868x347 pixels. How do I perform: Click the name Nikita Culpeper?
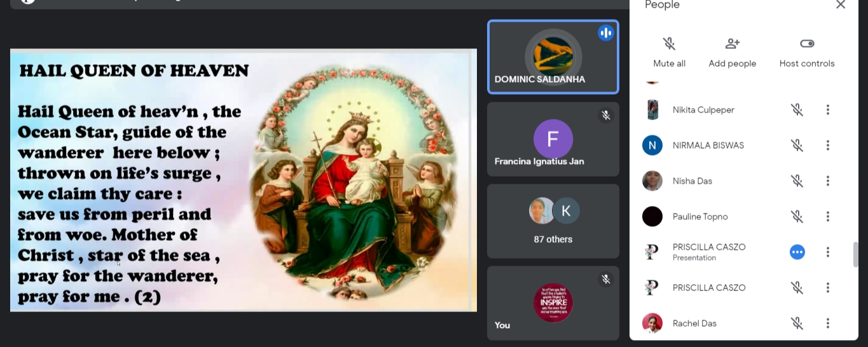click(x=703, y=110)
